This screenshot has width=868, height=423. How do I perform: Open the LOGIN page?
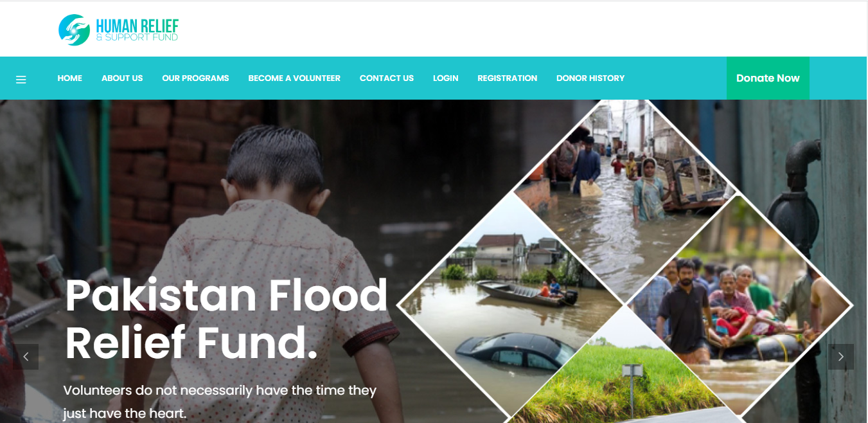pyautogui.click(x=445, y=78)
